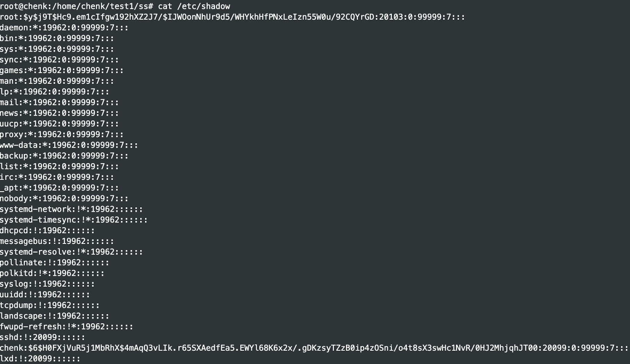Click the messagebus entry line

click(x=57, y=241)
